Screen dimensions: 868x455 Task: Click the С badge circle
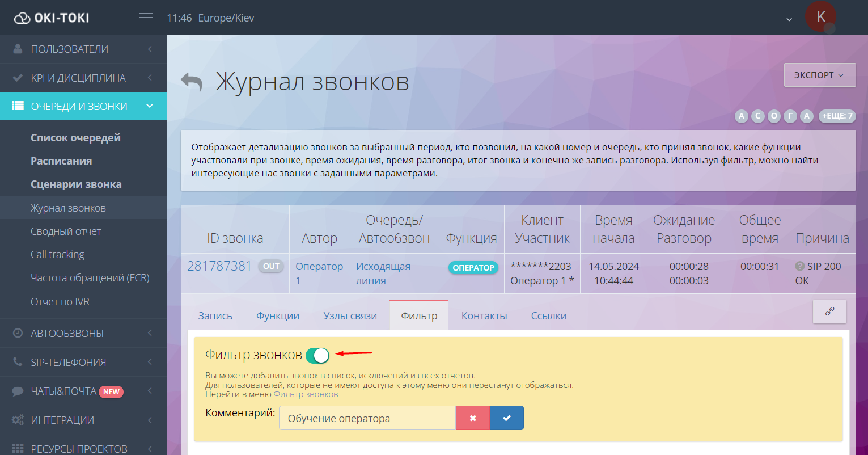pos(758,116)
